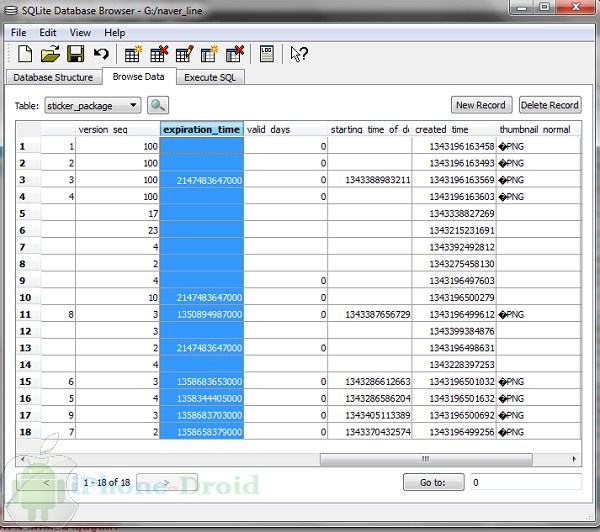Click the 1343215231691 created time cell
600x532 pixels.
454,230
